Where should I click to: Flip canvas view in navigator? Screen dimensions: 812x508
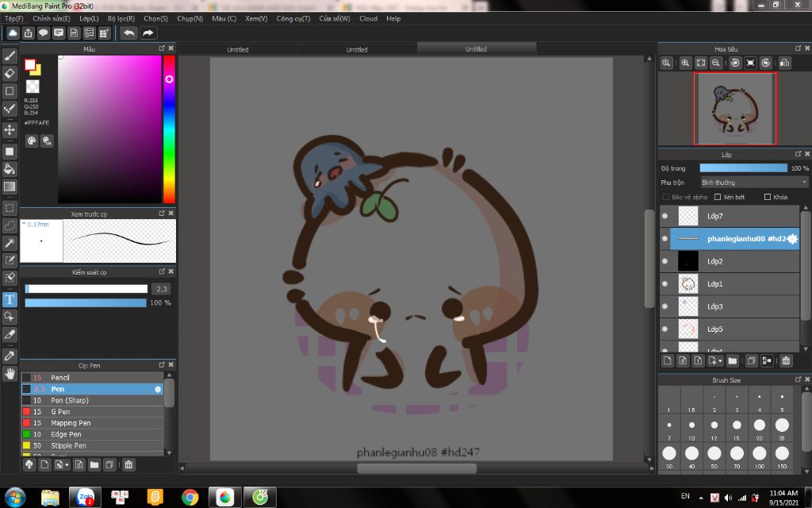pyautogui.click(x=784, y=63)
